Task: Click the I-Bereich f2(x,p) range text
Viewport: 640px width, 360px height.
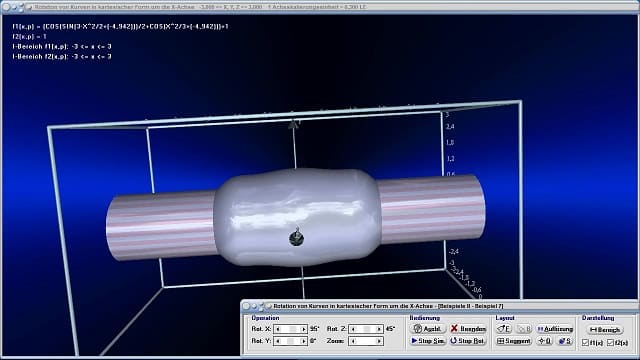Action: (62, 57)
